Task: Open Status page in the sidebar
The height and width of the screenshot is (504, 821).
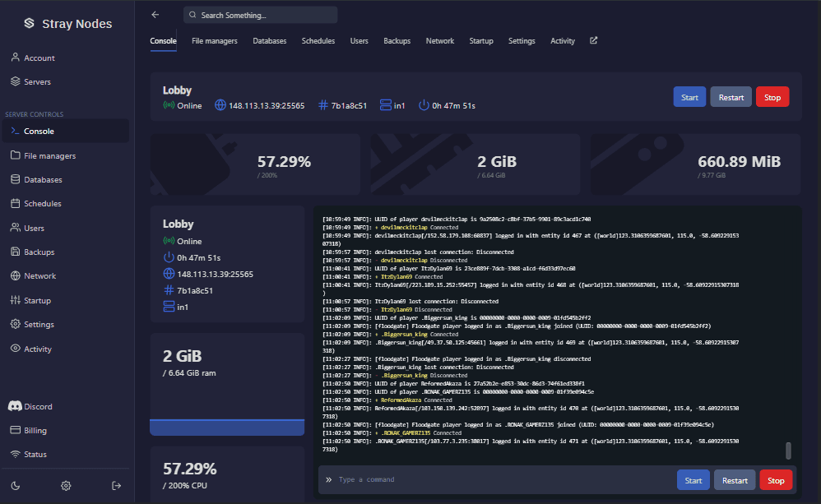Action: [x=35, y=454]
